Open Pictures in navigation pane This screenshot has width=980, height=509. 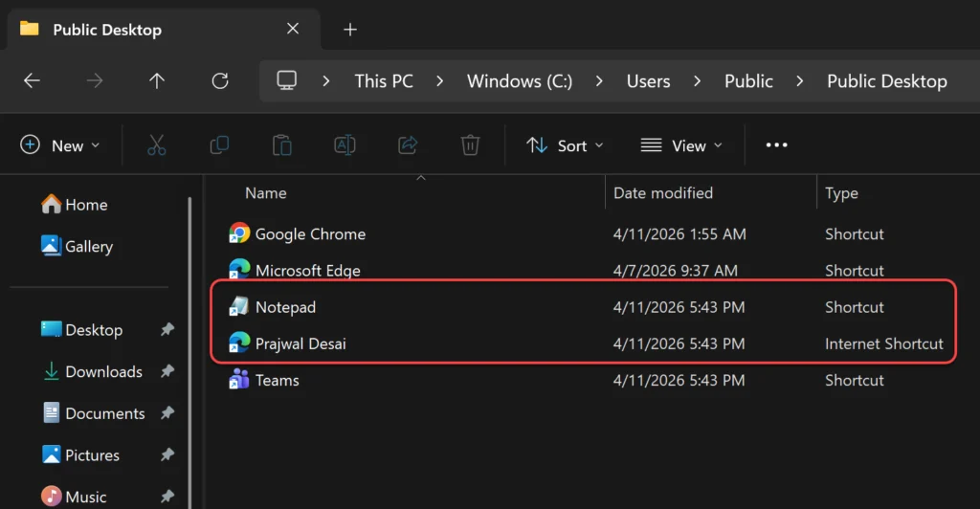coord(80,454)
